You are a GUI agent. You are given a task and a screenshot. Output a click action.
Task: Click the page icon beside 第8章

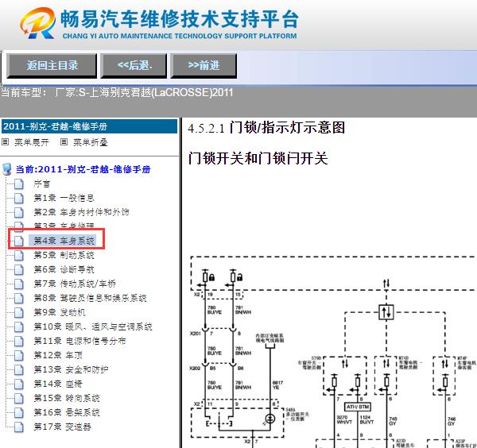tap(19, 298)
